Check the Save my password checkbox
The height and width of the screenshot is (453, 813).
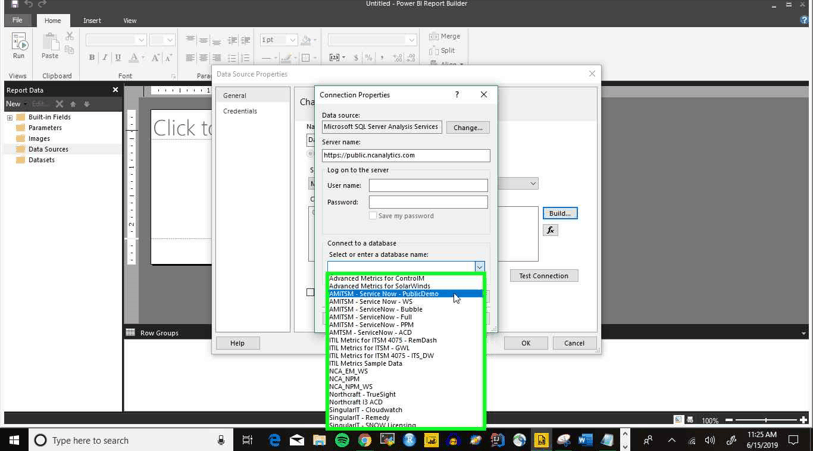pos(372,216)
